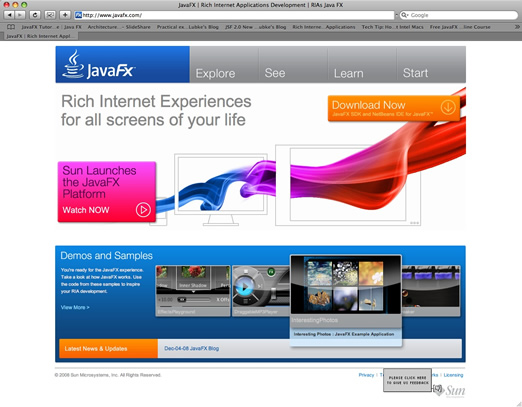Click into the Google search box

click(x=459, y=15)
